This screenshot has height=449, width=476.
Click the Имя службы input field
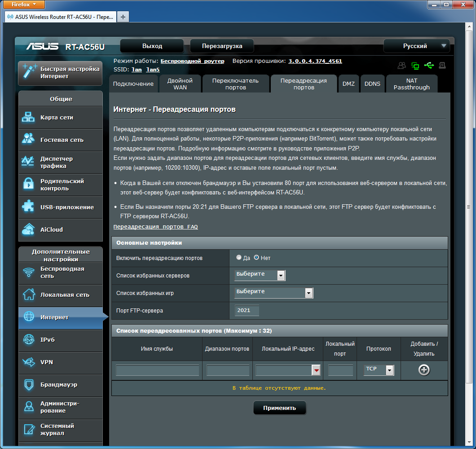point(157,370)
